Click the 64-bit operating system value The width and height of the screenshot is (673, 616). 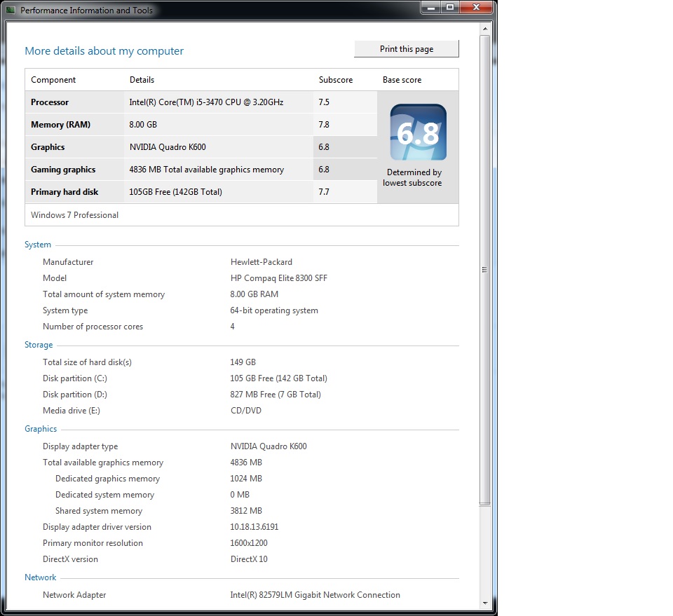(x=274, y=310)
